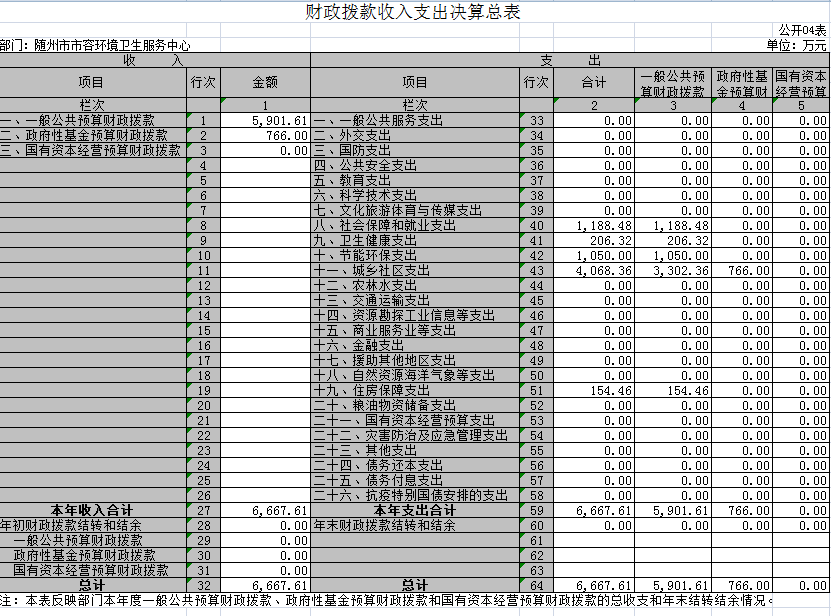Click the 三、国防支出 cell
Screen dimensions: 831x616
(415, 150)
